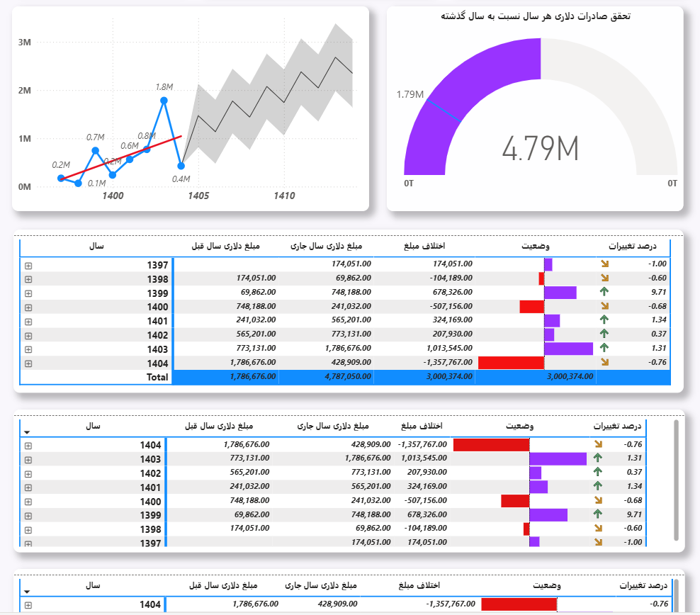This screenshot has height=615, width=700.
Task: Select the 1.8M peak point on line chart
Action: pos(164,101)
